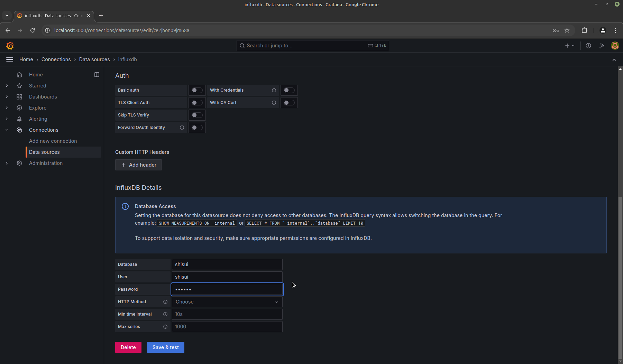Open the HTTP Method dropdown
The width and height of the screenshot is (623, 364).
[x=227, y=302]
